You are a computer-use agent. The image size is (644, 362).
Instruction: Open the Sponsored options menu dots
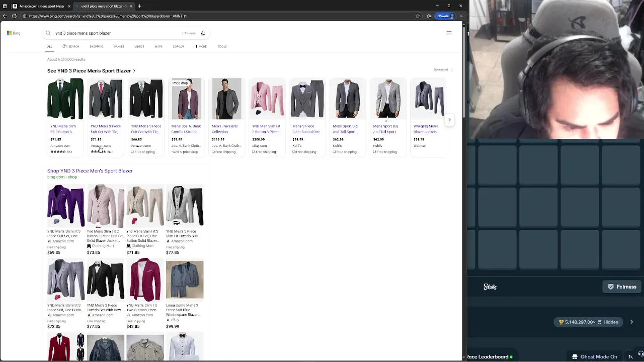tap(451, 69)
